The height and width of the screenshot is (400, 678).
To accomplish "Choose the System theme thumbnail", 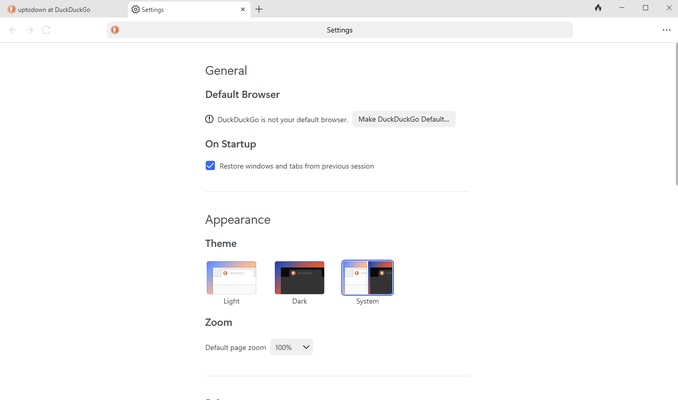I will tap(368, 277).
